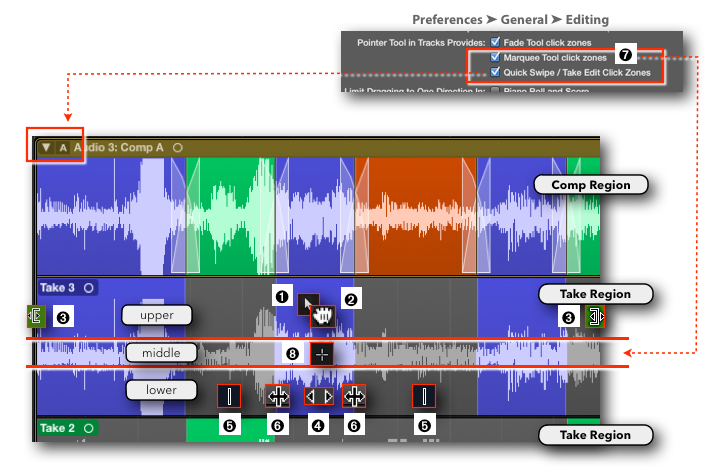724x473 pixels.
Task: Enable Fade Tool click zones checkbox
Action: (495, 42)
